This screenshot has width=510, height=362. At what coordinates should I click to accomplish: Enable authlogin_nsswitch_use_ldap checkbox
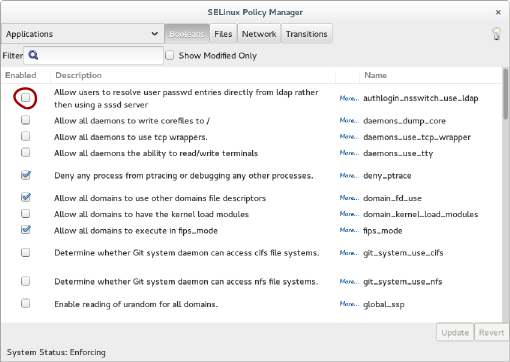[x=25, y=98]
